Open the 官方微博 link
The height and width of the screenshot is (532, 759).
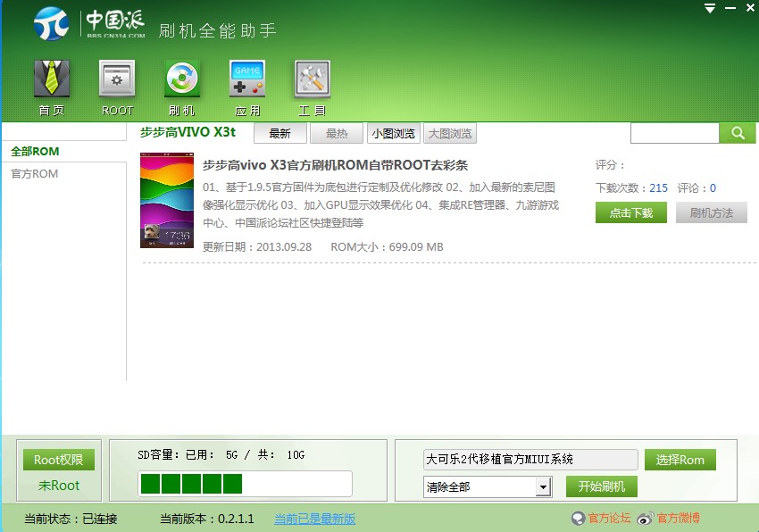678,519
